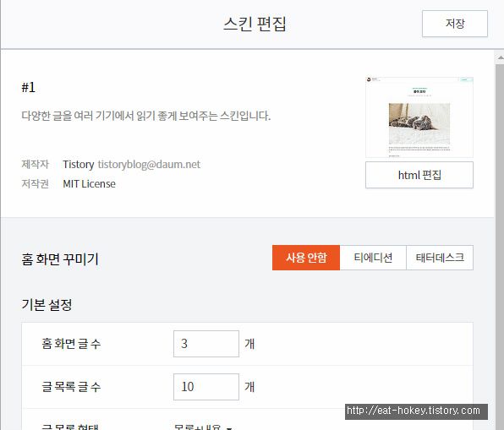Click the tistoryblog@daum.net email address
This screenshot has height=430, width=504.
click(x=149, y=165)
